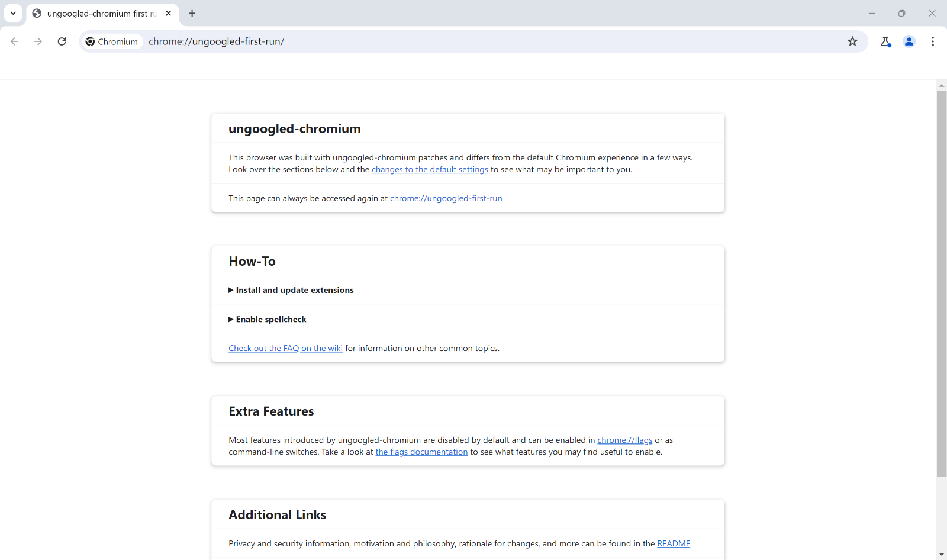Select the ungoogled-chromium first run tab
This screenshot has width=947, height=560.
pyautogui.click(x=102, y=13)
